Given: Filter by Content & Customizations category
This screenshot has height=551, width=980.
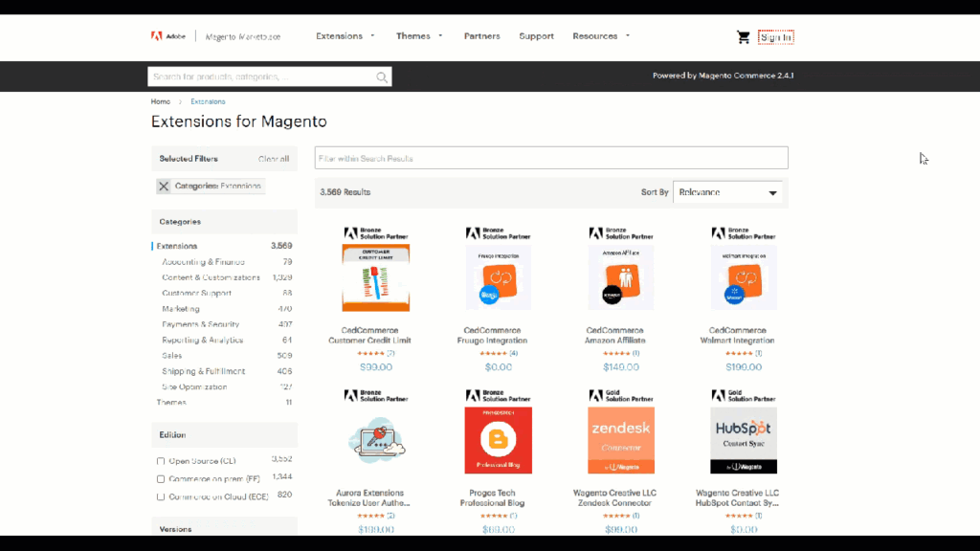Looking at the screenshot, I should pyautogui.click(x=211, y=277).
